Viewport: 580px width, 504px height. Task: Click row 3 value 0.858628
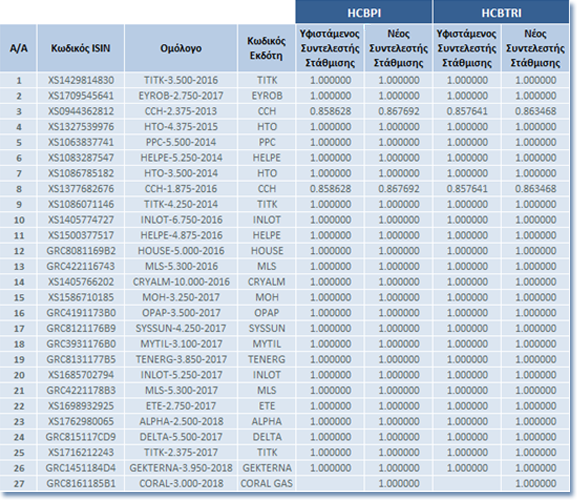tap(330, 111)
